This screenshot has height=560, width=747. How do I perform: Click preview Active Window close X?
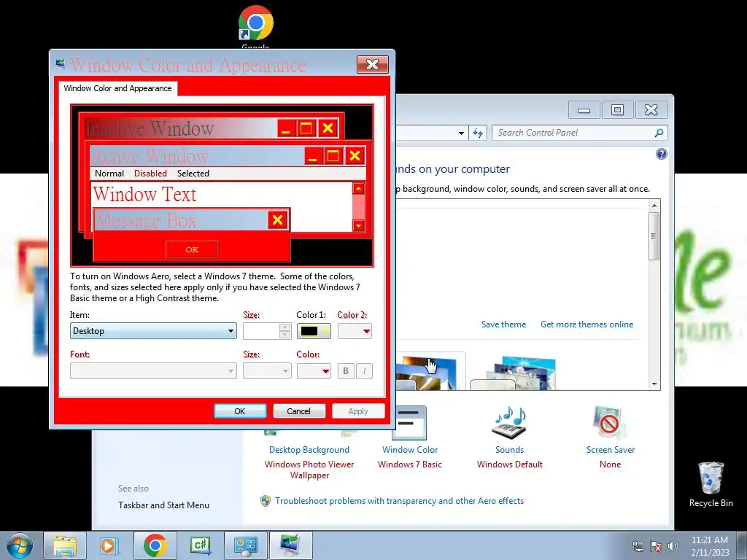[x=355, y=156]
